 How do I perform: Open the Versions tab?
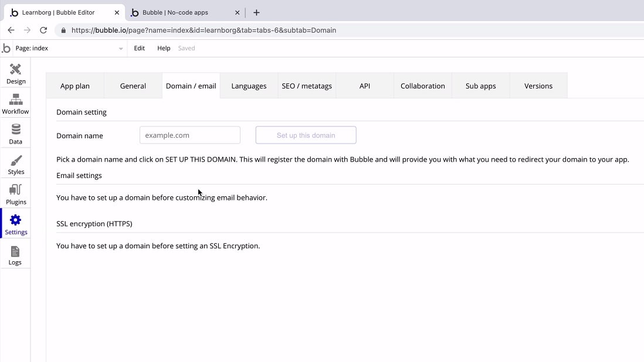pos(538,86)
